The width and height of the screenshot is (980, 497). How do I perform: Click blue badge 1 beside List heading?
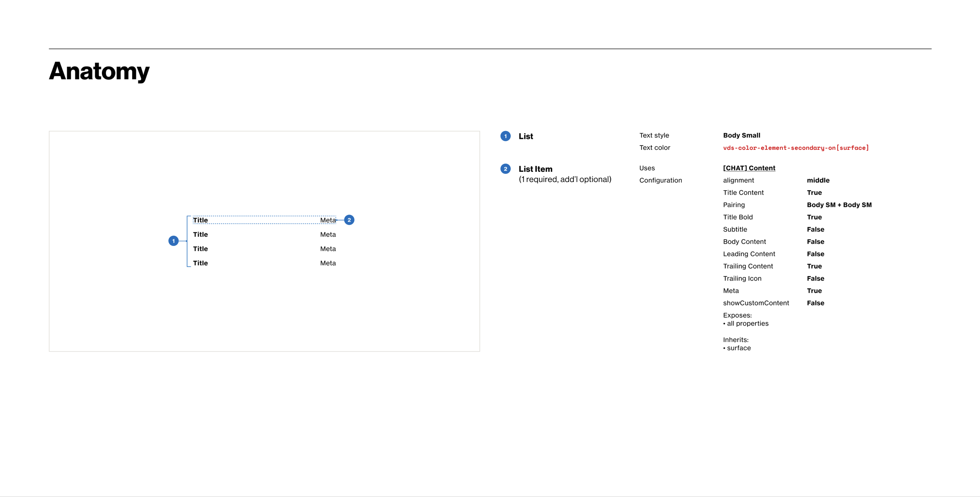pyautogui.click(x=505, y=136)
